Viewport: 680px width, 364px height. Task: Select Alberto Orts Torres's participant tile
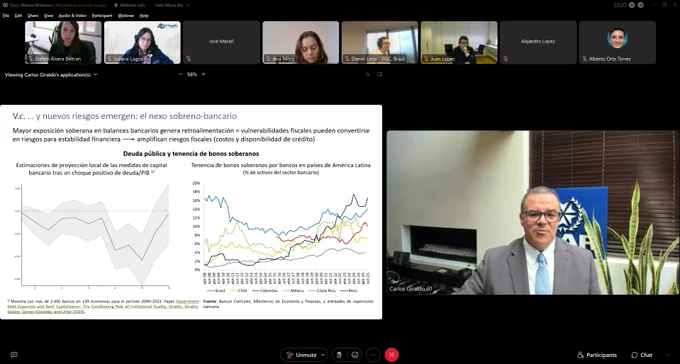pyautogui.click(x=618, y=43)
